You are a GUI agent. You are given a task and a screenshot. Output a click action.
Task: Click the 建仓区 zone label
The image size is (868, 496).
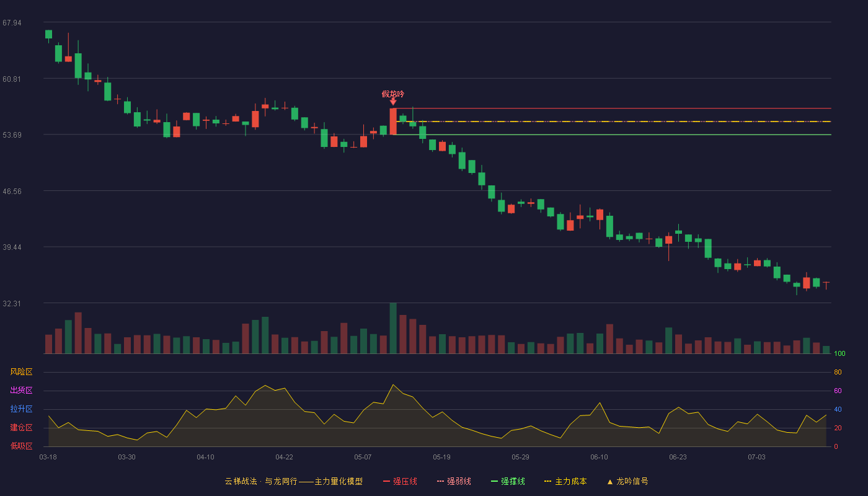(21, 428)
